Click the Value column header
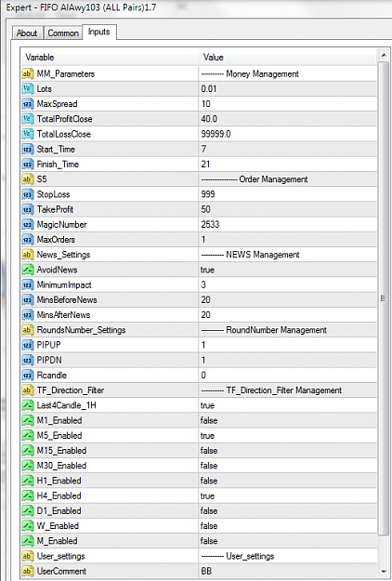This screenshot has height=581, width=392. click(288, 58)
